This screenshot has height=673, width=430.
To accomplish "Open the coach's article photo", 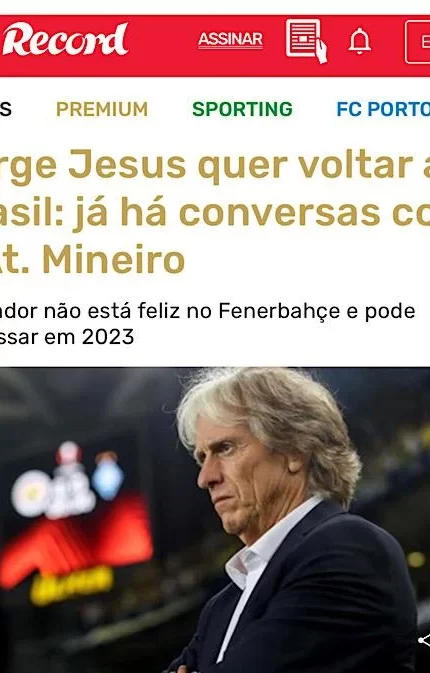I will tap(215, 520).
